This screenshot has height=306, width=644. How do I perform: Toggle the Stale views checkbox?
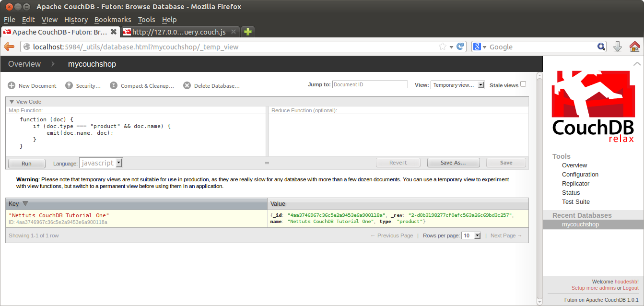523,84
